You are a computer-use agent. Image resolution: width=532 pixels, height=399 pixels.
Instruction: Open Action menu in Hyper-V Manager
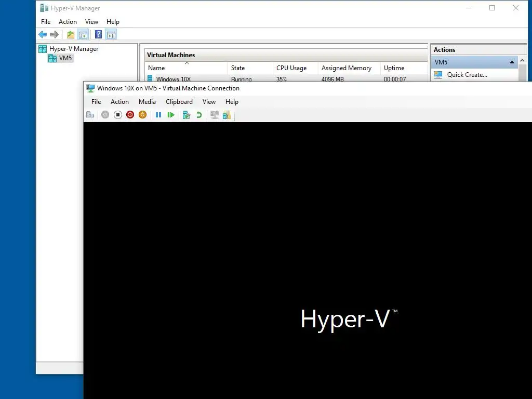tap(68, 22)
